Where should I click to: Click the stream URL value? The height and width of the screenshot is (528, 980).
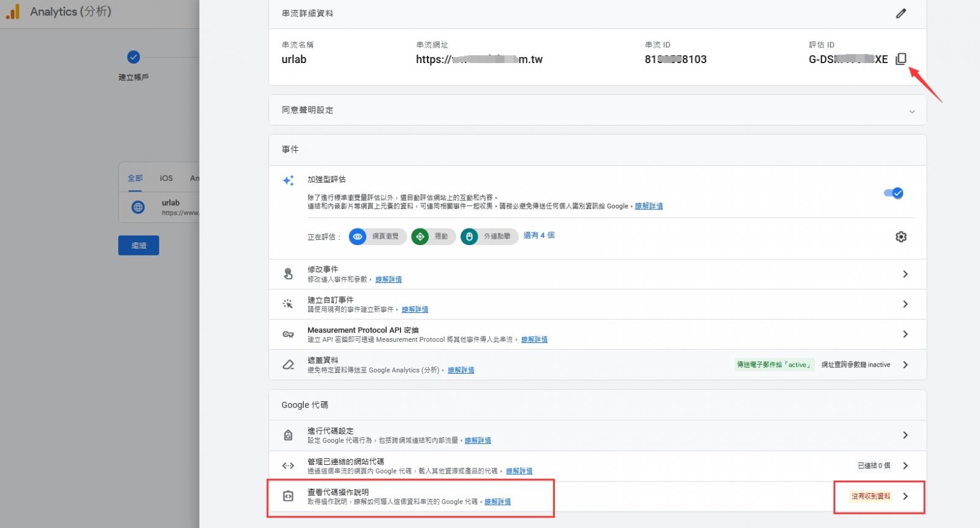pos(479,59)
